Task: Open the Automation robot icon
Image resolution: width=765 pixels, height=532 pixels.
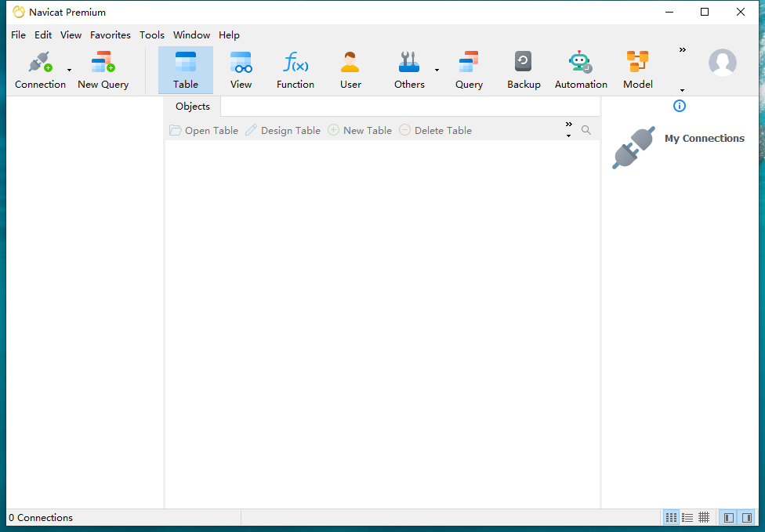Action: (x=581, y=70)
